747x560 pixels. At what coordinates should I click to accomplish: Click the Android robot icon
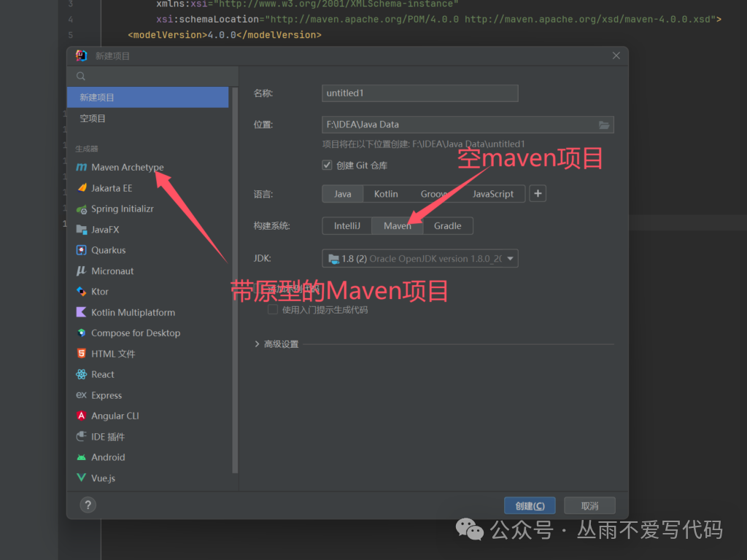coord(82,457)
